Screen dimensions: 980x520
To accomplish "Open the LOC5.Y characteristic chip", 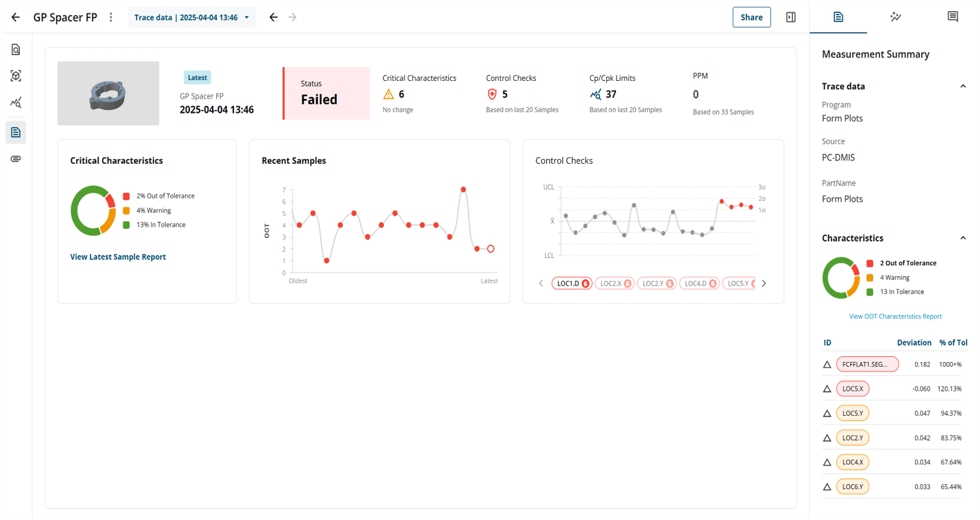I will click(853, 413).
